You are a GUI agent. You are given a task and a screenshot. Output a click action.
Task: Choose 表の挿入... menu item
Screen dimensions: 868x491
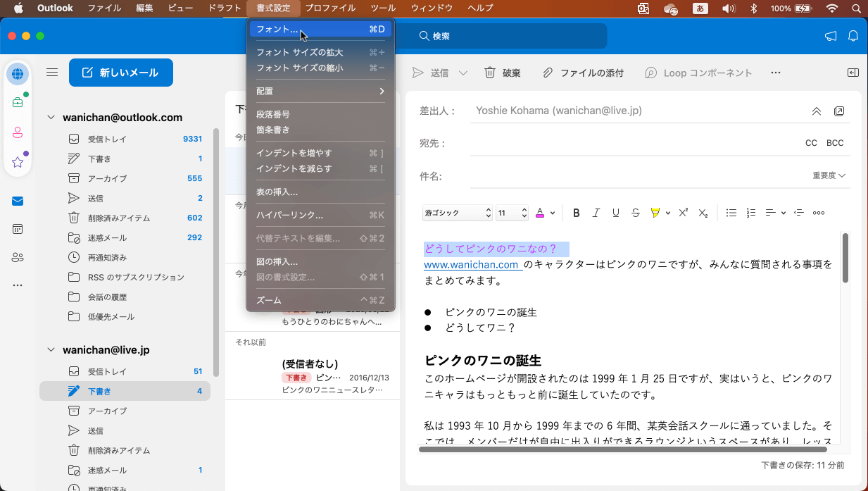(x=320, y=192)
